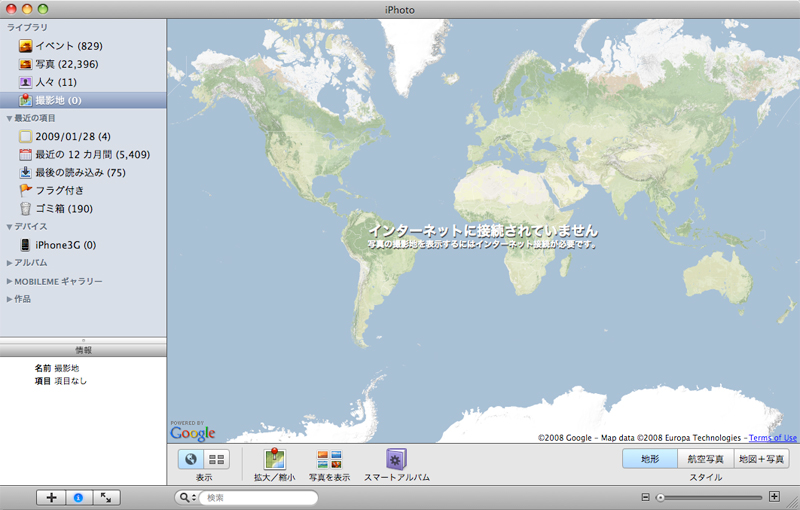Click the zoom out minus icon
Viewport: 800px width, 510px height.
645,497
